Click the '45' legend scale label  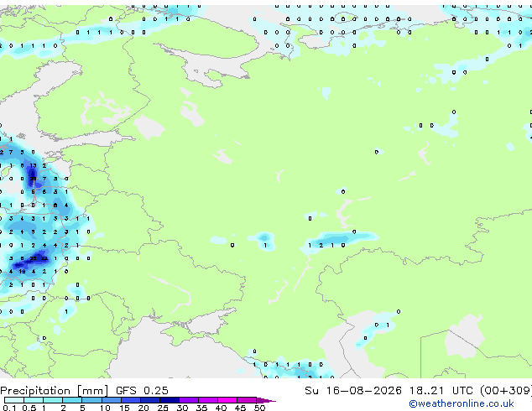[240, 408]
